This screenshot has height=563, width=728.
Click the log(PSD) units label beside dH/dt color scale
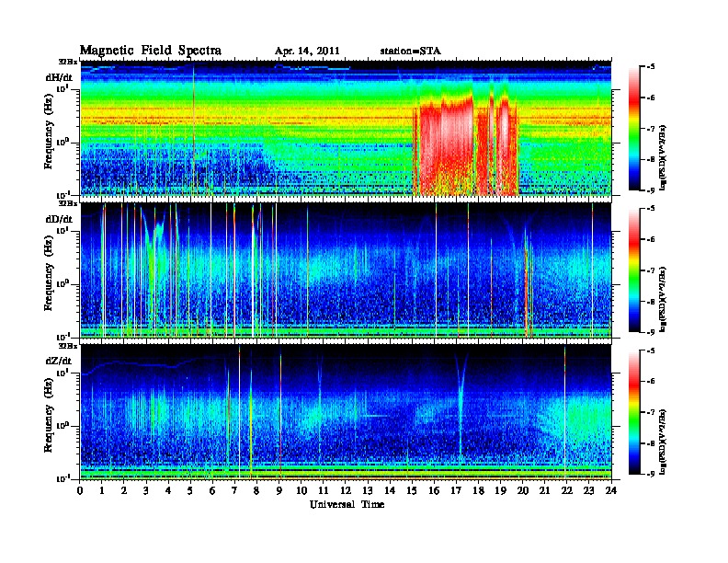tap(664, 157)
